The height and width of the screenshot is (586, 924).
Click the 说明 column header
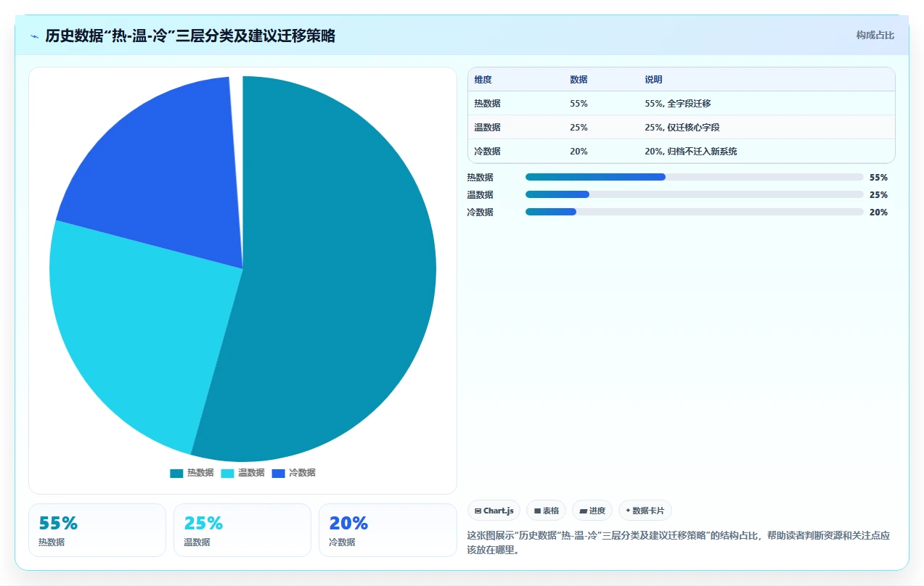pyautogui.click(x=653, y=80)
